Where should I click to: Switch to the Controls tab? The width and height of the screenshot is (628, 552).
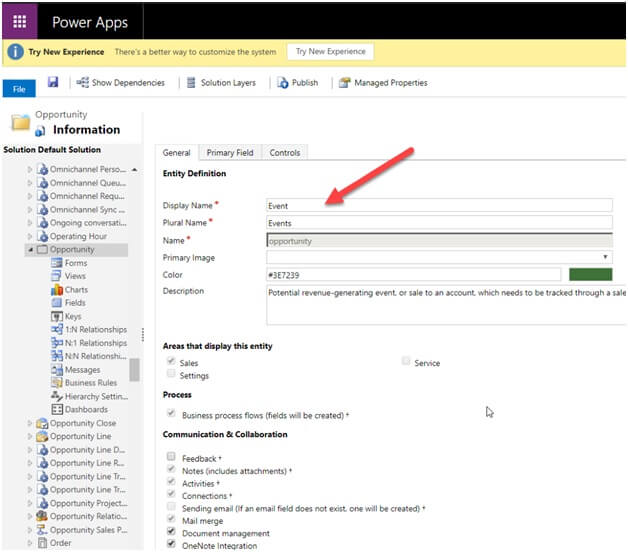tap(285, 153)
